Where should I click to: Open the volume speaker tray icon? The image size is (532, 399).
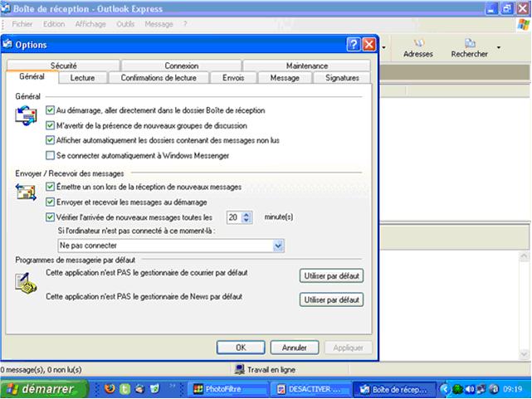470,389
